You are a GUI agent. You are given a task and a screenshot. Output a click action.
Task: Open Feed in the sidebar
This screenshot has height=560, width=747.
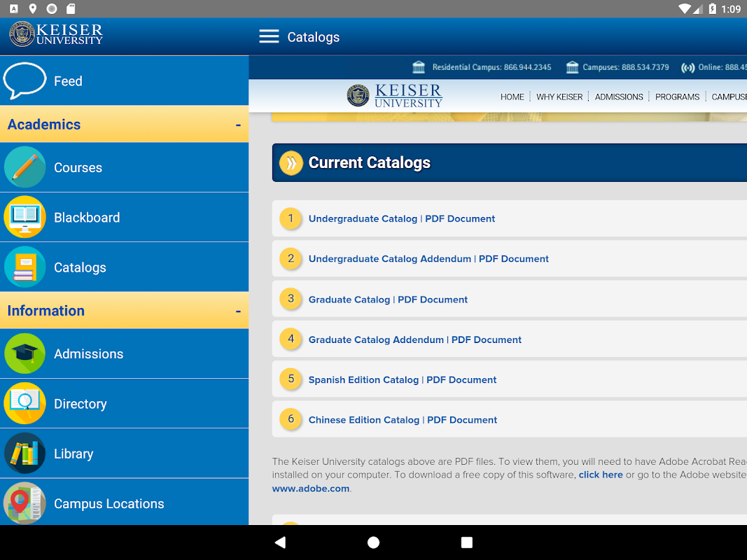[125, 80]
